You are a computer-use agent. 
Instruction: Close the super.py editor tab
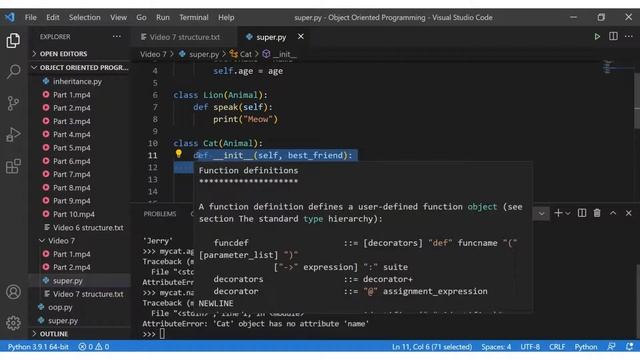pos(300,37)
